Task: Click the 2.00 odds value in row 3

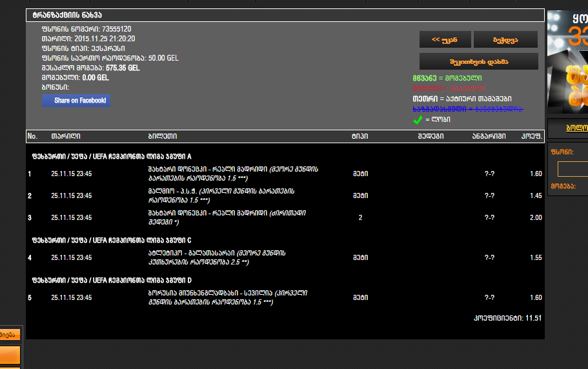Action: [x=536, y=217]
